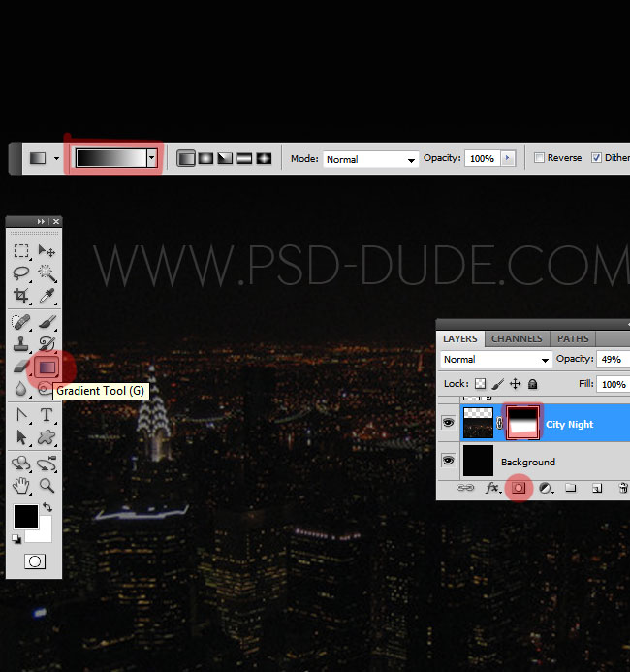Select the Path Selection tool

click(21, 437)
